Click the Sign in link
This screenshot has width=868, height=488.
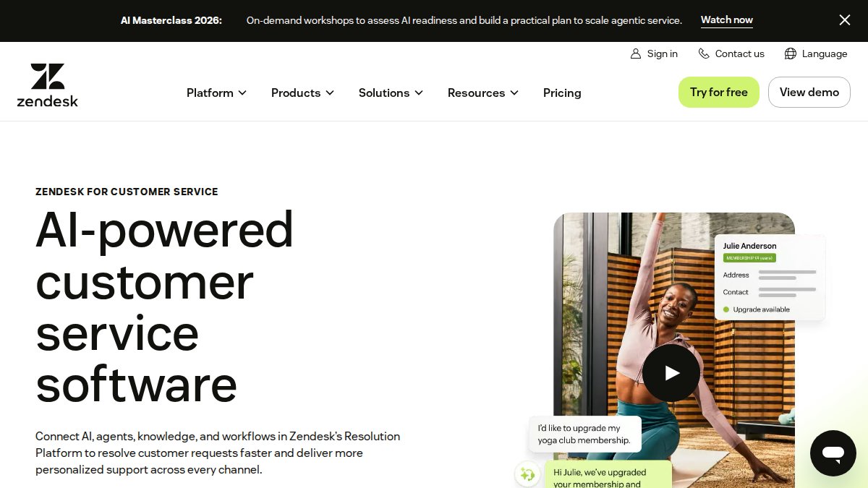654,53
